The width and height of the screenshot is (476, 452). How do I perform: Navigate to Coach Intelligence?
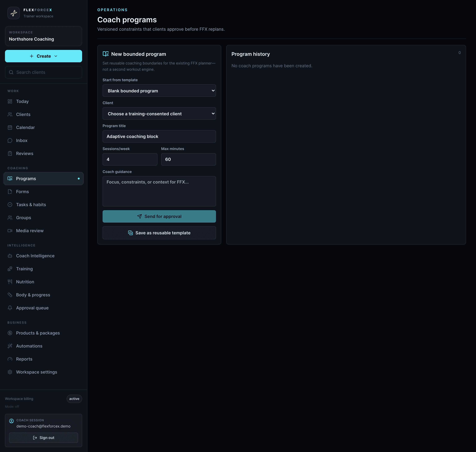click(43, 256)
